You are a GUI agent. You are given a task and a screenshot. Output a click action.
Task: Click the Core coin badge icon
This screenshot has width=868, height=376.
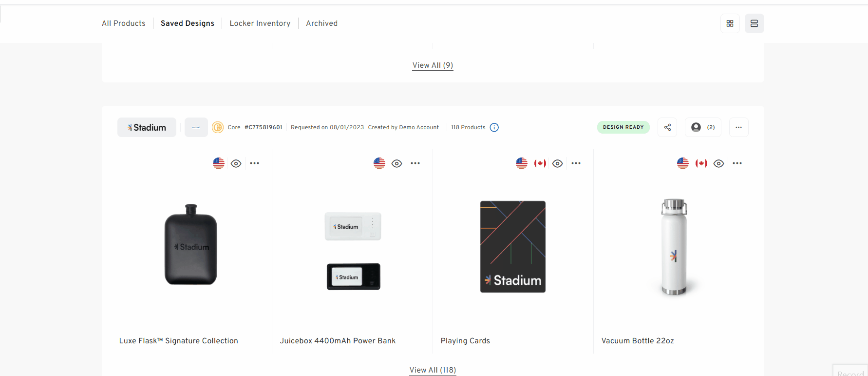[x=218, y=127]
